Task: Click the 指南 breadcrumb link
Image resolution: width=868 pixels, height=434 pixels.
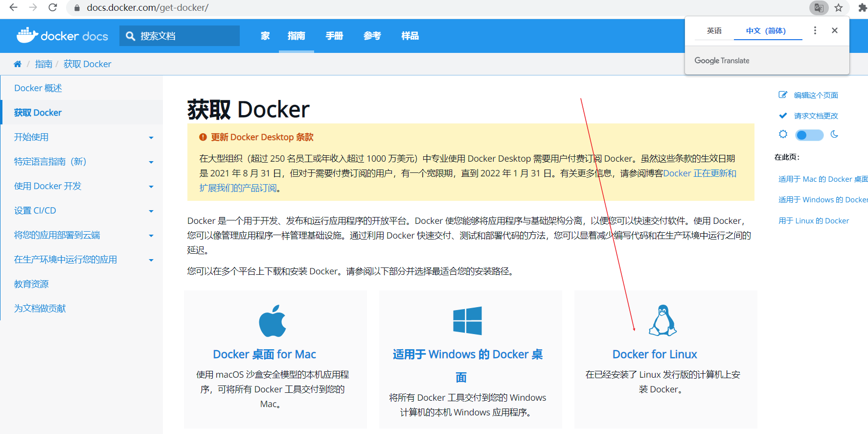Action: [x=44, y=64]
